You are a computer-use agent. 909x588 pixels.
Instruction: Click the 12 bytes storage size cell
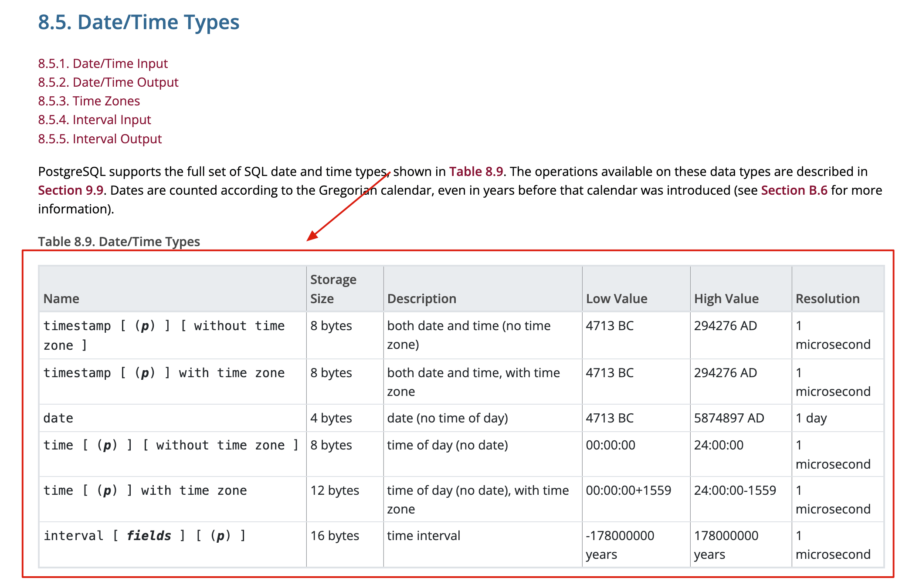tap(334, 490)
